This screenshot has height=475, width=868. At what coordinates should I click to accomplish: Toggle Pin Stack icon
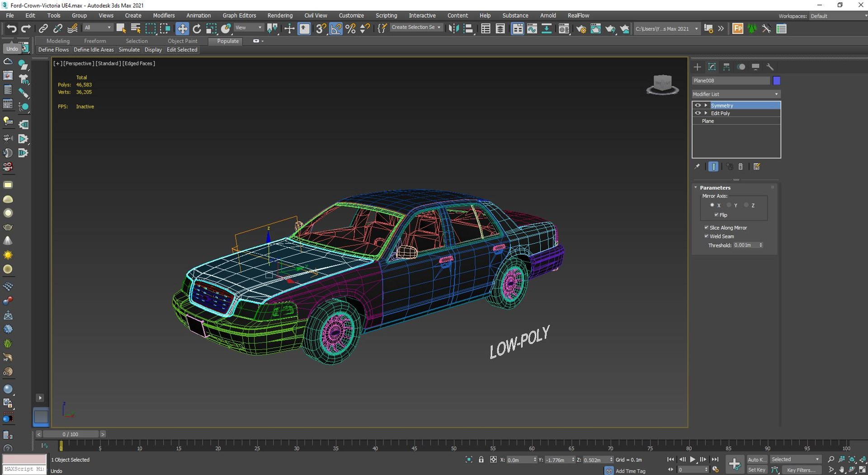click(697, 167)
